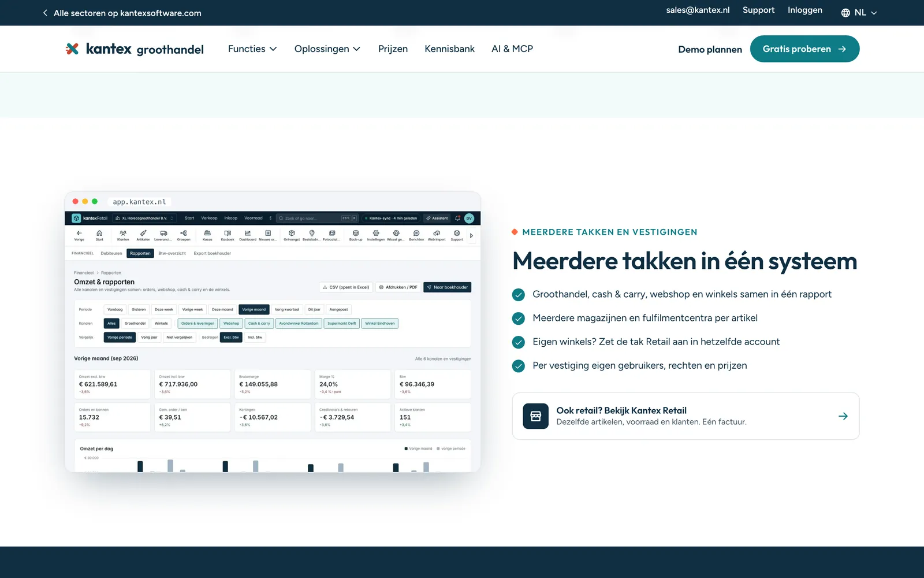Click the Demo plannen link
Viewport: 924px width, 578px height.
pyautogui.click(x=710, y=49)
